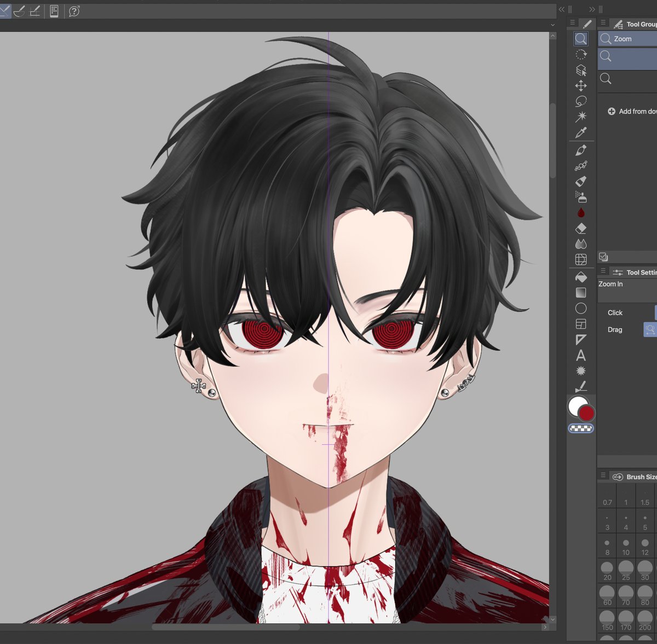Viewport: 657px width, 644px height.
Task: Select the Move layer tool
Action: pyautogui.click(x=581, y=85)
